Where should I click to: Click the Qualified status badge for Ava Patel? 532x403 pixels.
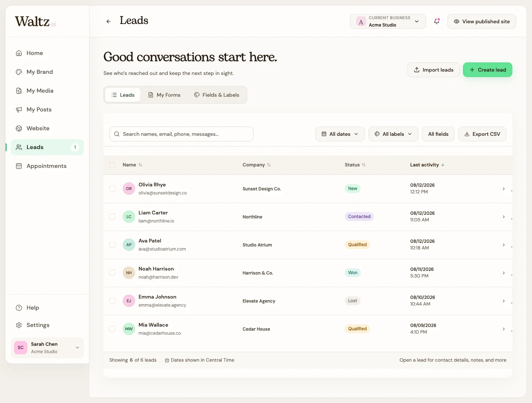coord(357,245)
